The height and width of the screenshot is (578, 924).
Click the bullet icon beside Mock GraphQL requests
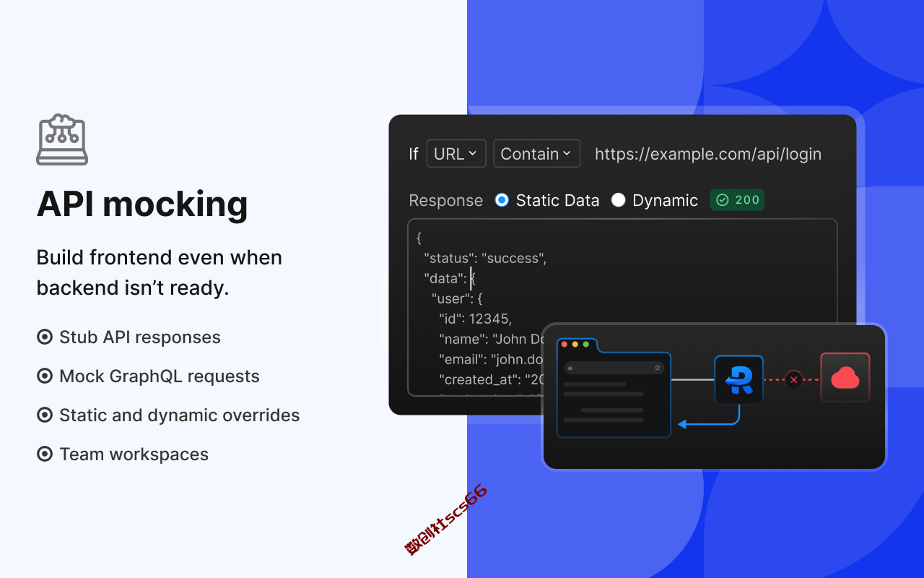tap(45, 376)
